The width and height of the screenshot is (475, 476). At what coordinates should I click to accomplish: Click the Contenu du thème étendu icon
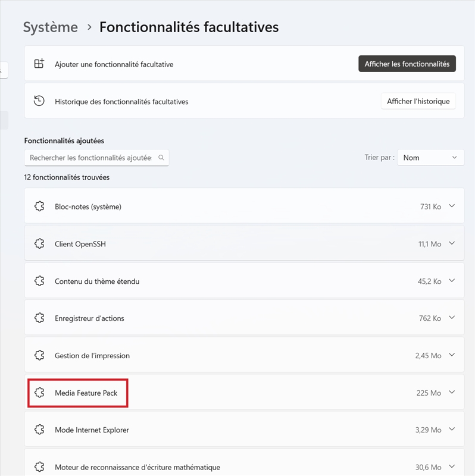click(x=39, y=281)
